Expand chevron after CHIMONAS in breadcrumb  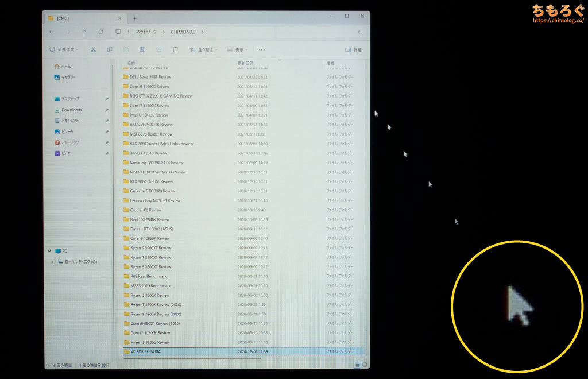(203, 32)
